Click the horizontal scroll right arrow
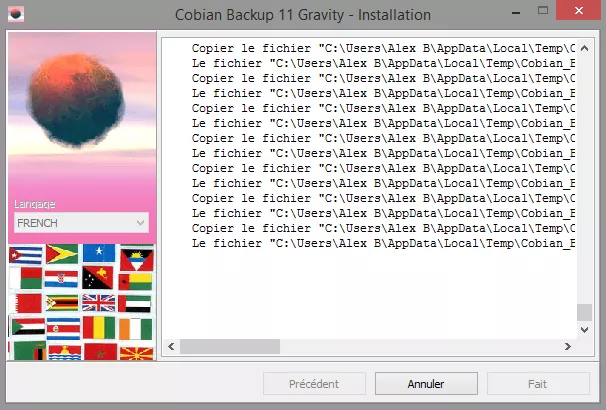Screen dimensions: 606x410 [x=567, y=347]
